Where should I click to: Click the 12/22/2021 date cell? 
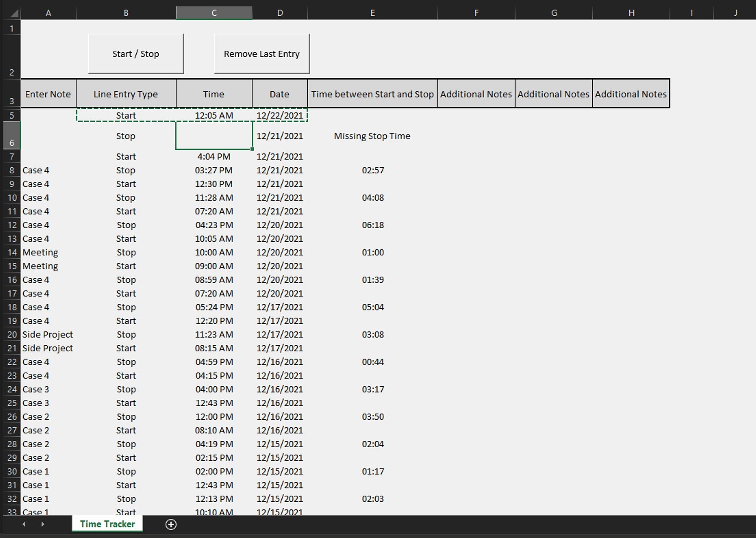point(280,115)
